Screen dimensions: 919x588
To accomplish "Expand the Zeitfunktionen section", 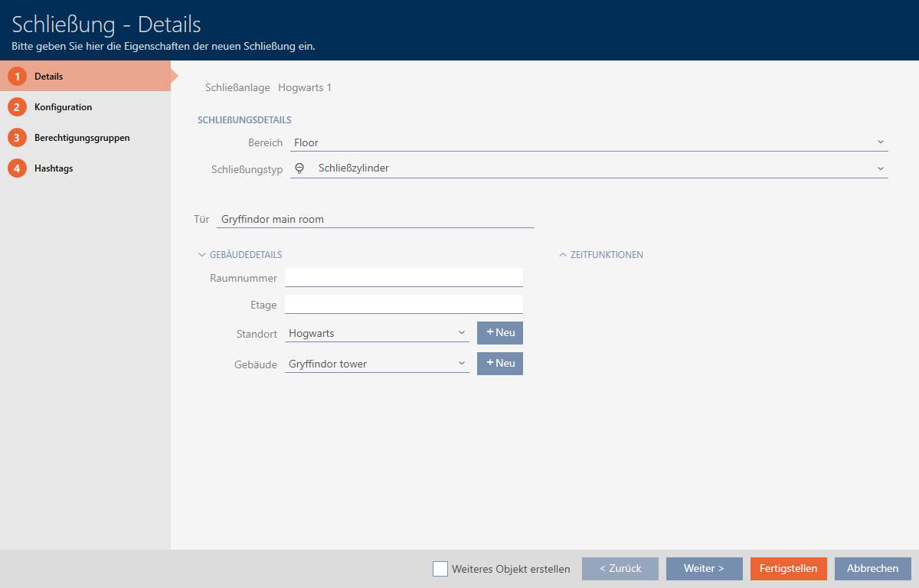I will point(601,255).
